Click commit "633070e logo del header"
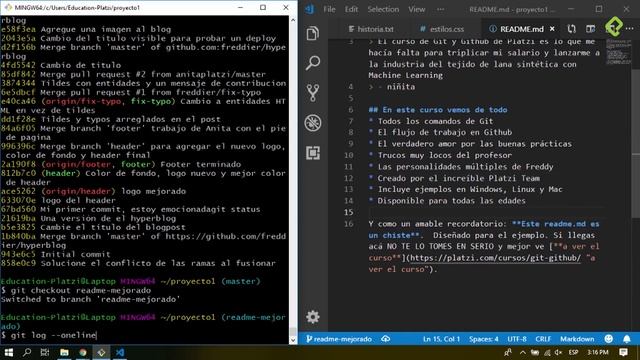 pyautogui.click(x=58, y=200)
